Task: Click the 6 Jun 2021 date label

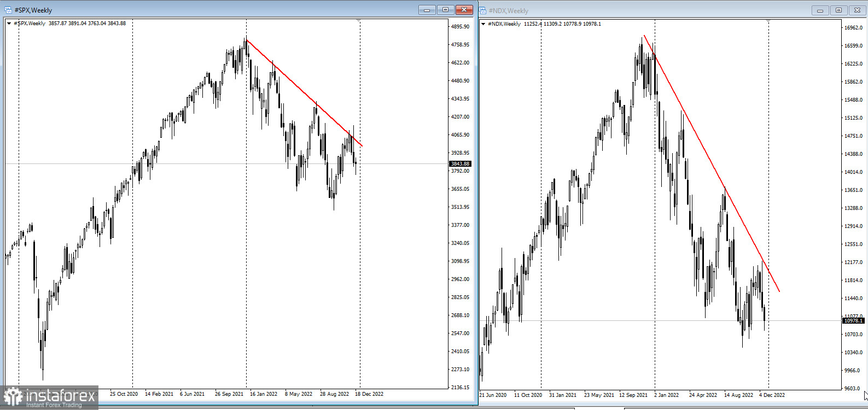Action: (192, 394)
